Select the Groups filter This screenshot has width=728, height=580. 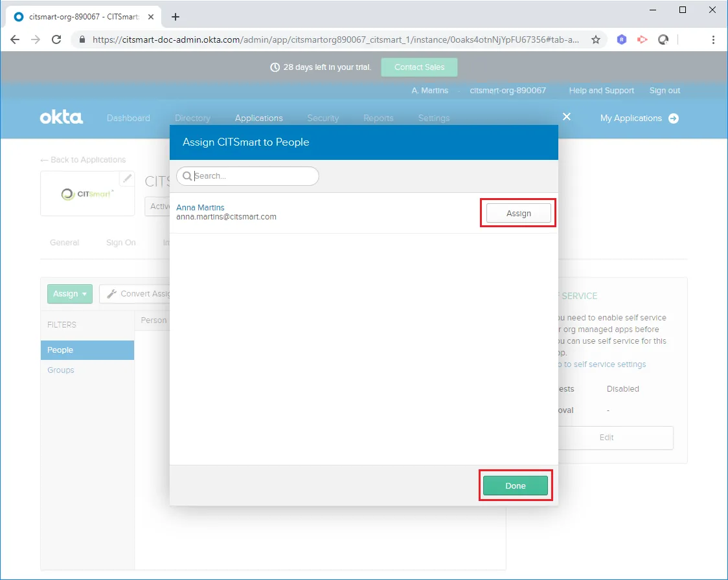pyautogui.click(x=61, y=370)
